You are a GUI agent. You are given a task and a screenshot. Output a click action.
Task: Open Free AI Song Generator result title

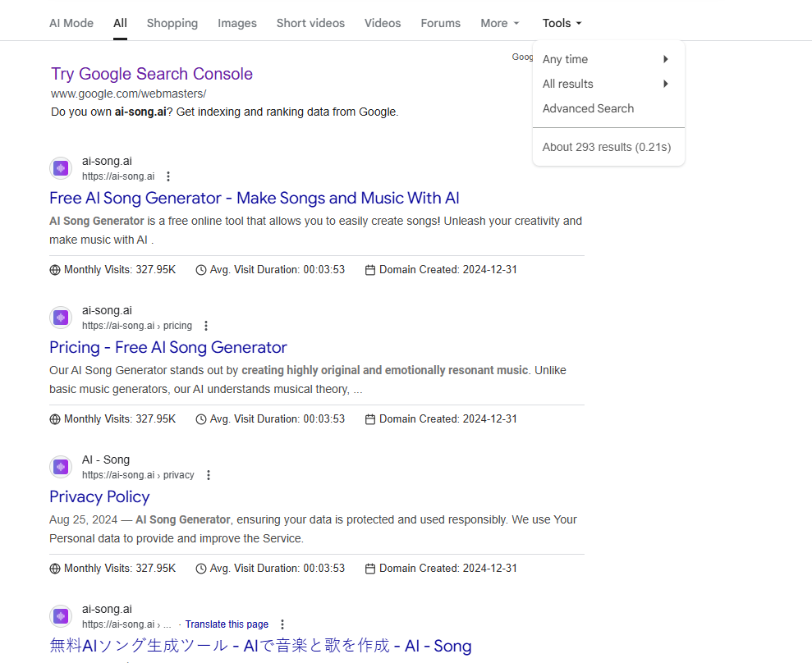click(255, 199)
